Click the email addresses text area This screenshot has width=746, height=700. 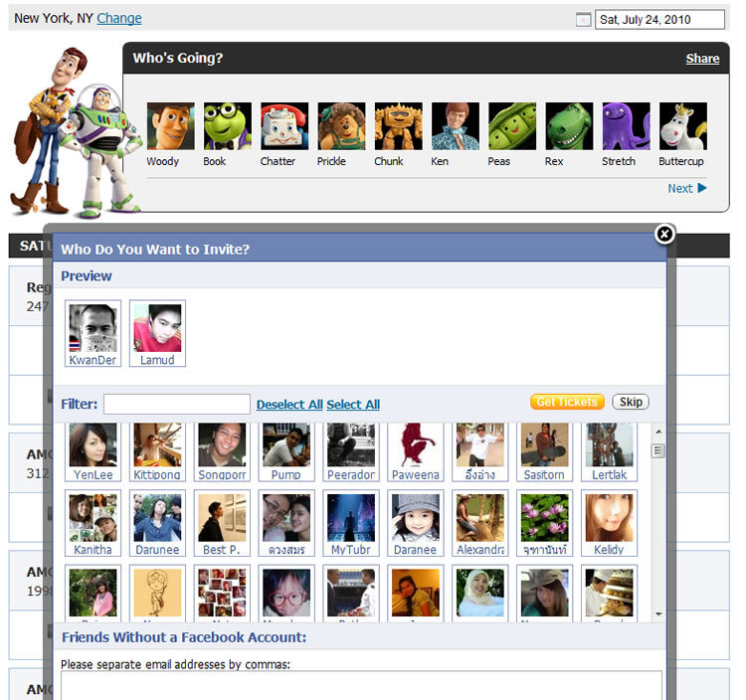tap(362, 686)
